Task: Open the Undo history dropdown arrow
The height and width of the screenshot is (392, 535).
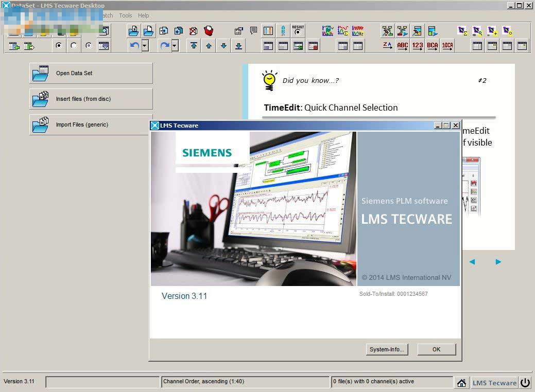Action: pyautogui.click(x=145, y=45)
